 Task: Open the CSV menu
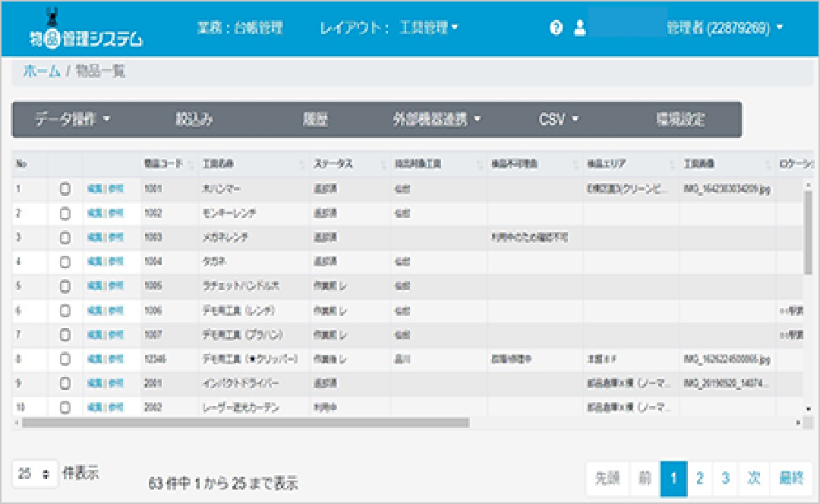(x=559, y=120)
